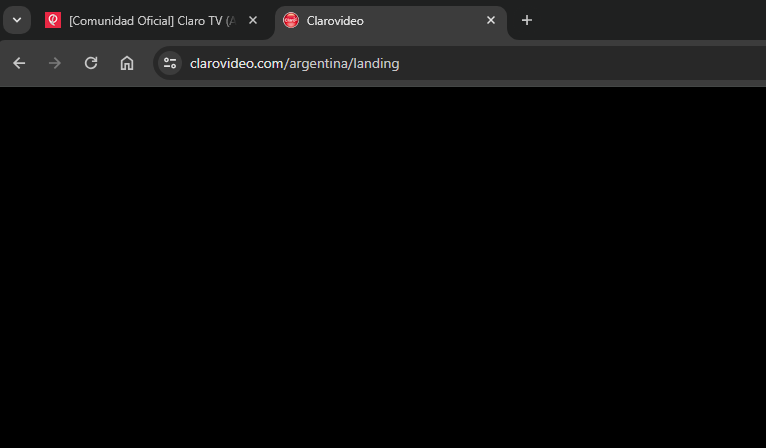Screen dimensions: 766x448
Task: Close the Clarovideo tab
Action: pos(491,20)
